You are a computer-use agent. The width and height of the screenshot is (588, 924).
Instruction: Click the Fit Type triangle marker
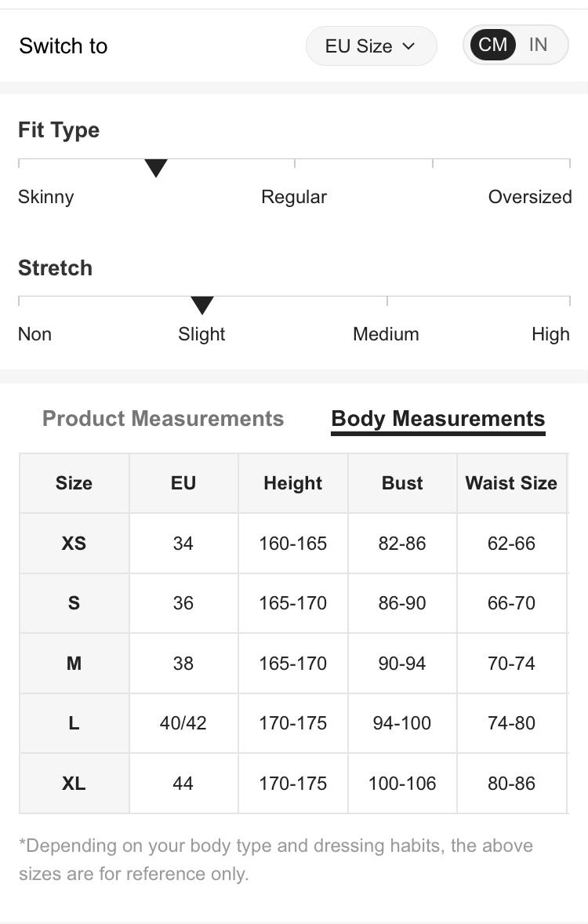156,167
